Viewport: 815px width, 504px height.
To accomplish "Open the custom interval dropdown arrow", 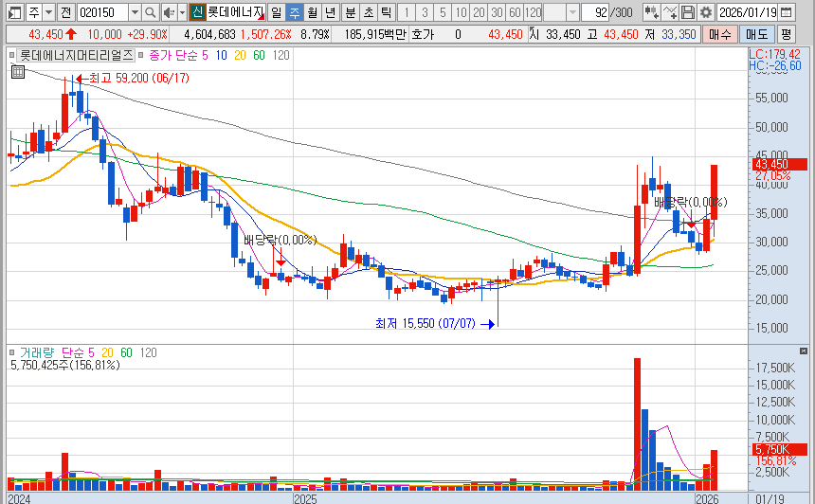I will pyautogui.click(x=572, y=12).
